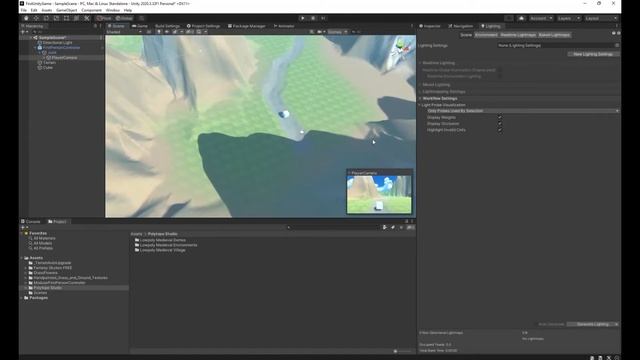Screen dimensions: 640x360
Task: Toggle Global/Local handle rotation
Action: [124, 18]
